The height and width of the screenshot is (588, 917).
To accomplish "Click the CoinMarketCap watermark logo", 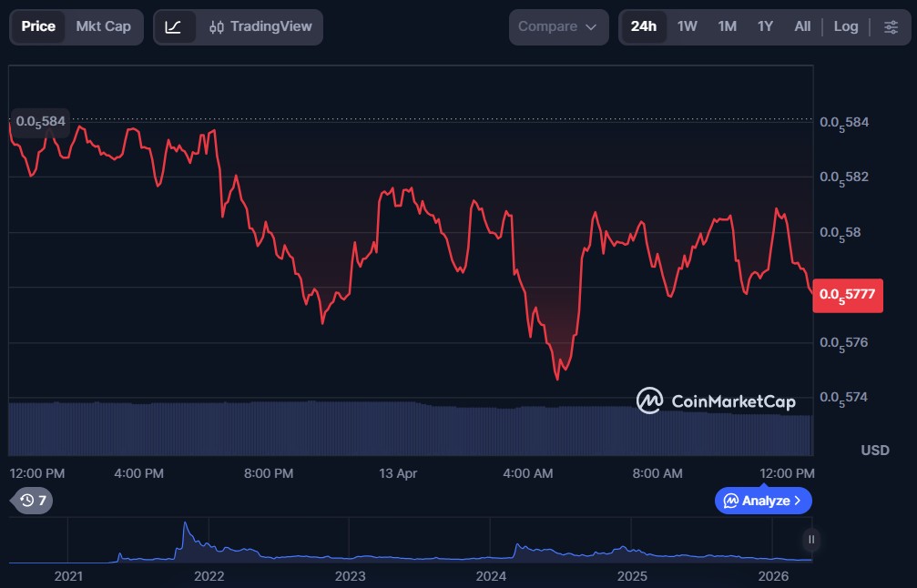I will click(x=716, y=400).
